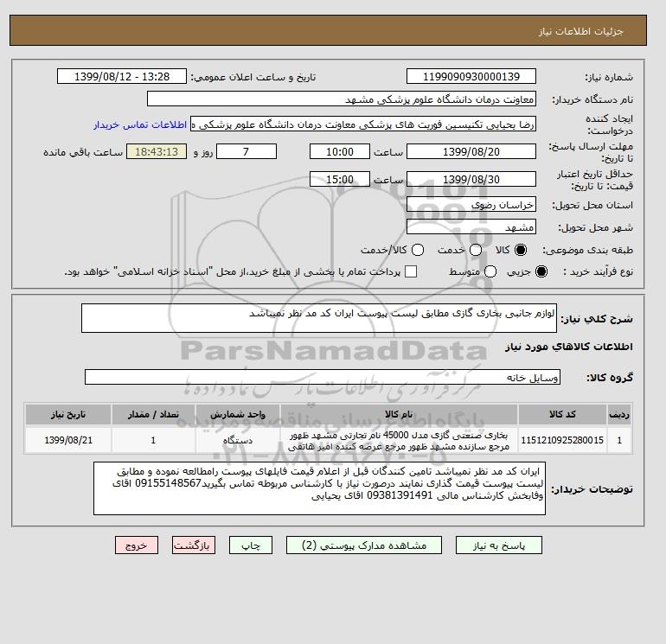Click the کد کالا column header
666x644 pixels.
(562, 414)
